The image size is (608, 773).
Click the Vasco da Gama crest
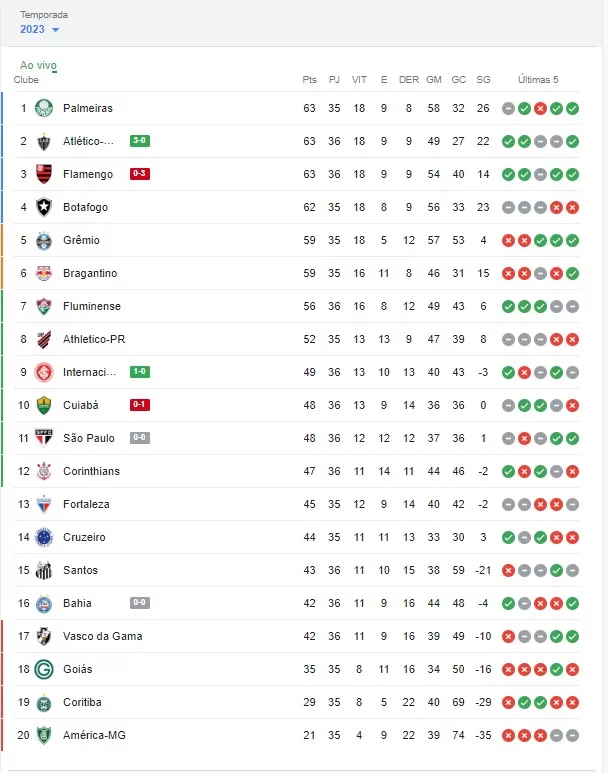(x=43, y=636)
